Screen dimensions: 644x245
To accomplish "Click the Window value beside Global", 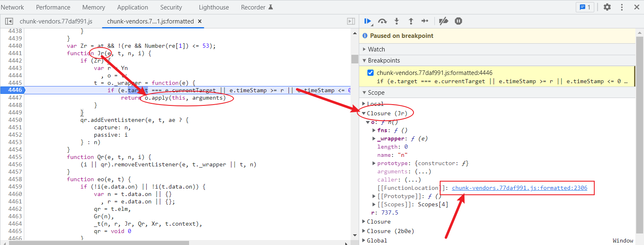I will coord(623,240).
